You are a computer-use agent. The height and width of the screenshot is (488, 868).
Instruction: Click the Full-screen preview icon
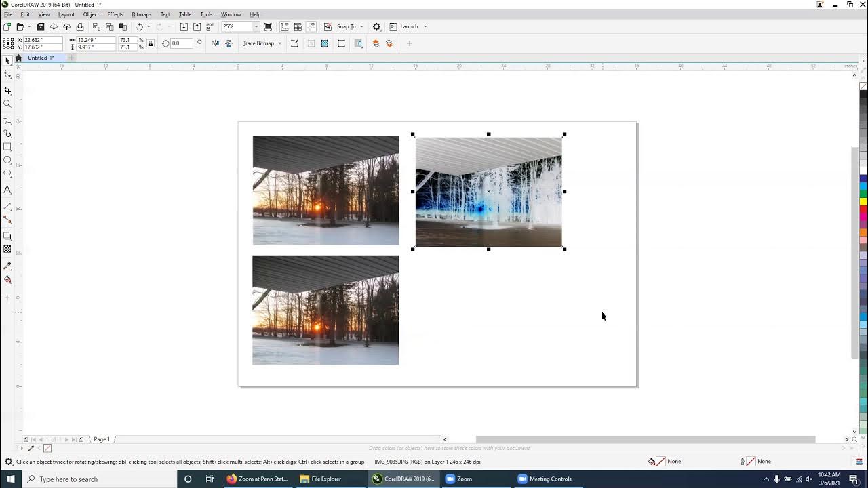coord(268,26)
